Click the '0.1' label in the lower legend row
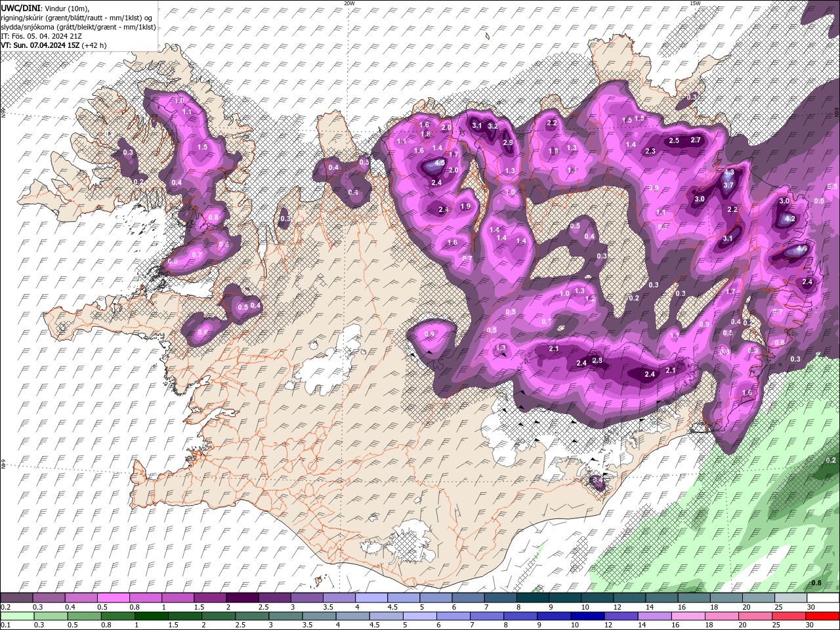The image size is (840, 630). click(x=5, y=625)
